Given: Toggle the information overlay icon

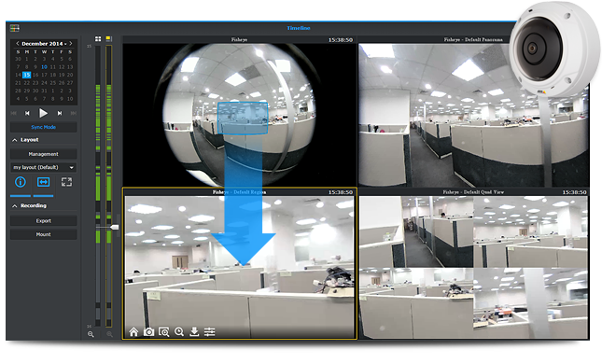Looking at the screenshot, I should (x=21, y=182).
